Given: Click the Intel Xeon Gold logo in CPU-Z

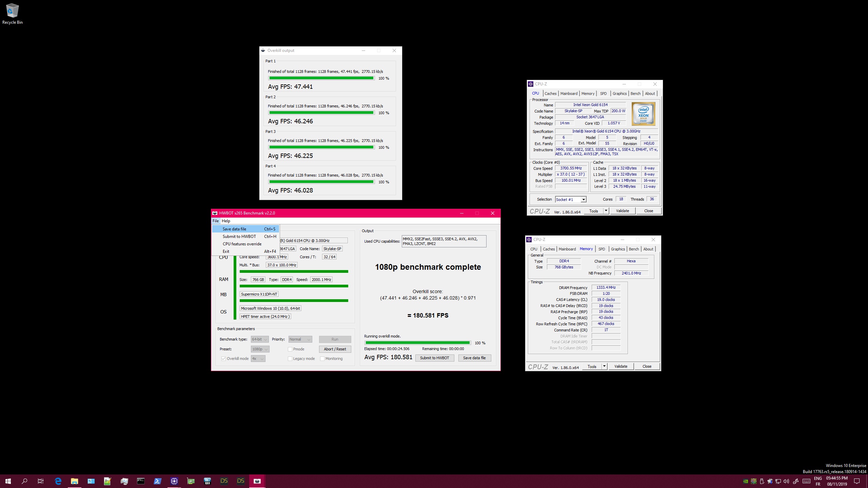Looking at the screenshot, I should click(x=643, y=114).
